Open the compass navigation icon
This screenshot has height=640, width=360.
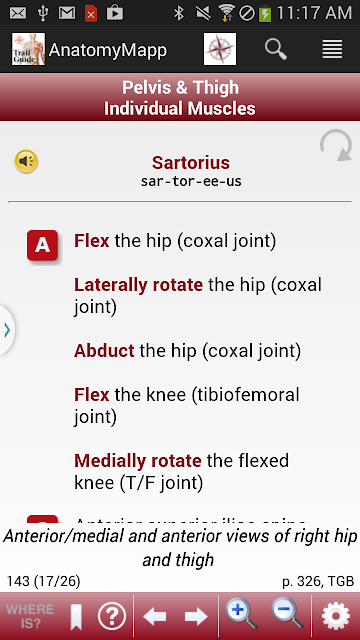click(x=220, y=49)
